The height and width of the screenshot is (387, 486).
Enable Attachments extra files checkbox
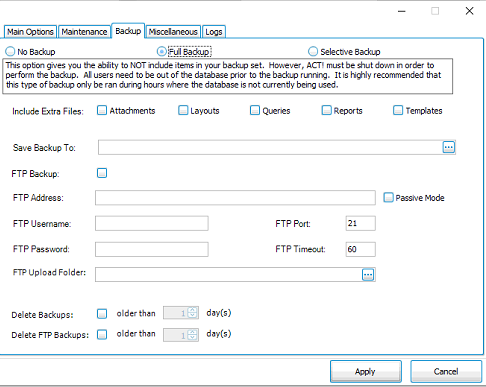coord(102,110)
